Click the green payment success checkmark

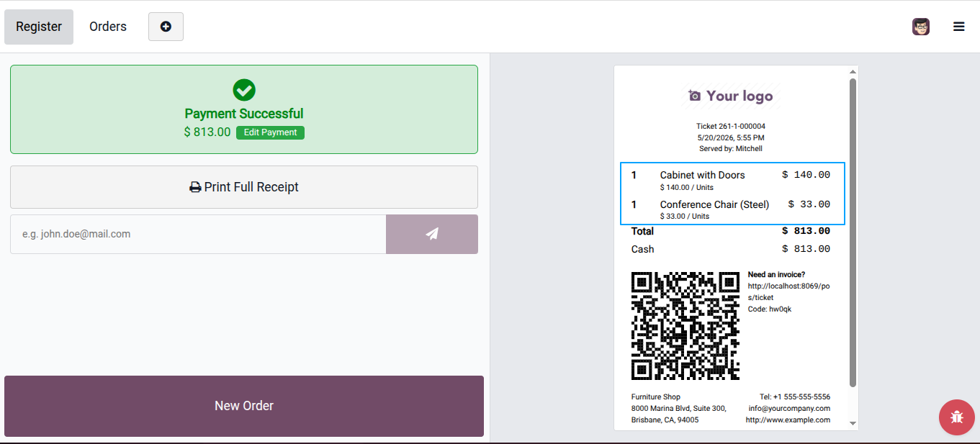244,90
